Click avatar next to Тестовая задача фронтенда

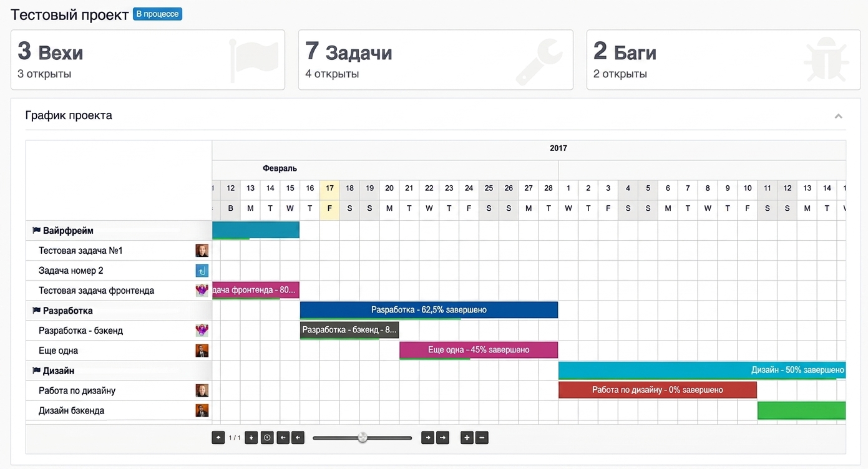coord(202,291)
